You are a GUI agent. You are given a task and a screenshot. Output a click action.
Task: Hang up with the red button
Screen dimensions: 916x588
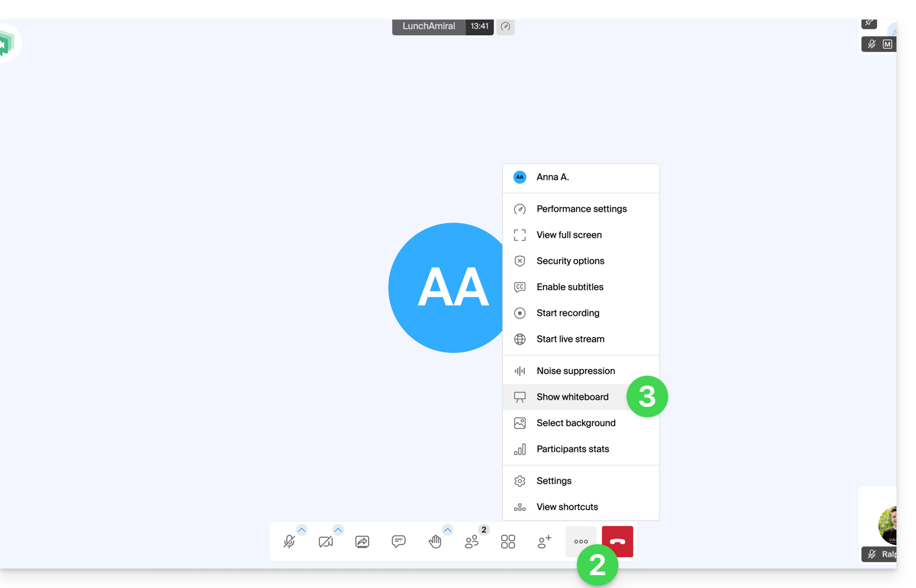tap(618, 542)
